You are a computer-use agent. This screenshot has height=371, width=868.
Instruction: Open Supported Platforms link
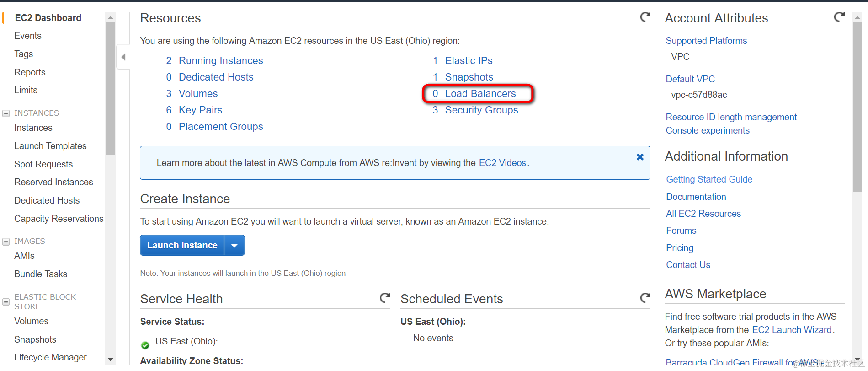point(706,41)
